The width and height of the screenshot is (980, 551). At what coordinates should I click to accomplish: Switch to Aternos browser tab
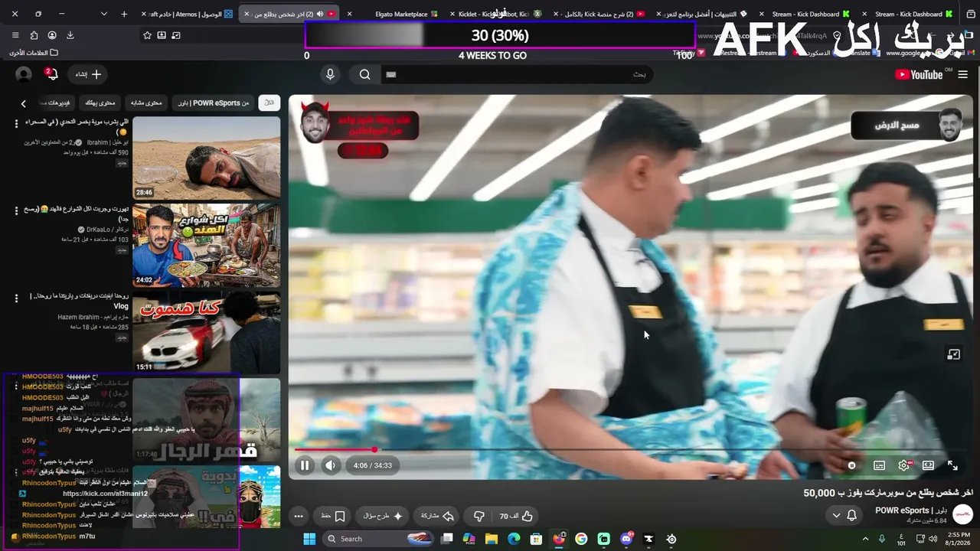point(188,14)
